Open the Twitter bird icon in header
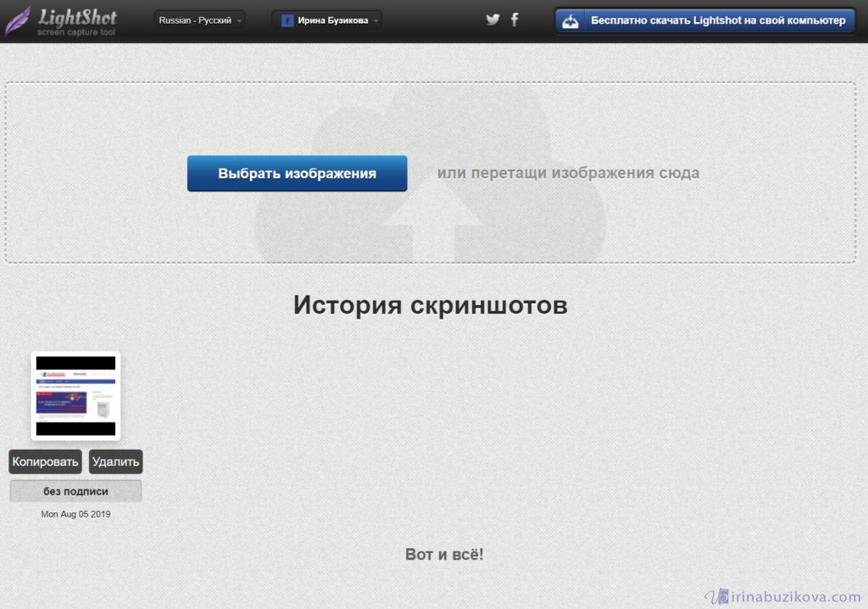 point(492,20)
